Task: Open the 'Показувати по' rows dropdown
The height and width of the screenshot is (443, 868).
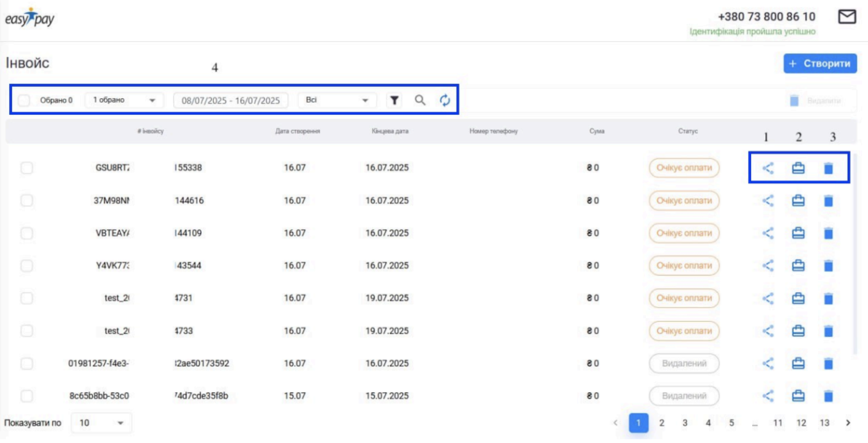Action: (101, 423)
